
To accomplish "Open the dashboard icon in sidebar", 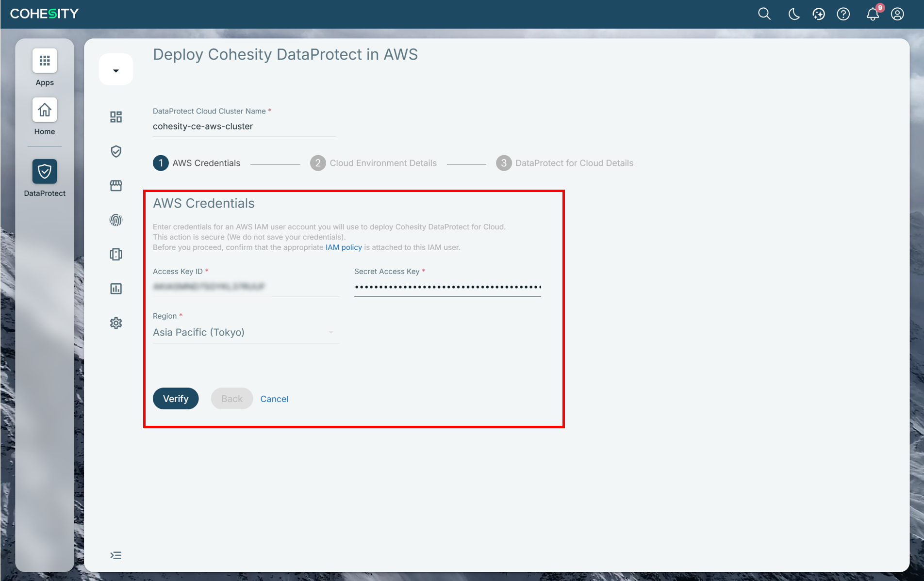I will [x=116, y=117].
